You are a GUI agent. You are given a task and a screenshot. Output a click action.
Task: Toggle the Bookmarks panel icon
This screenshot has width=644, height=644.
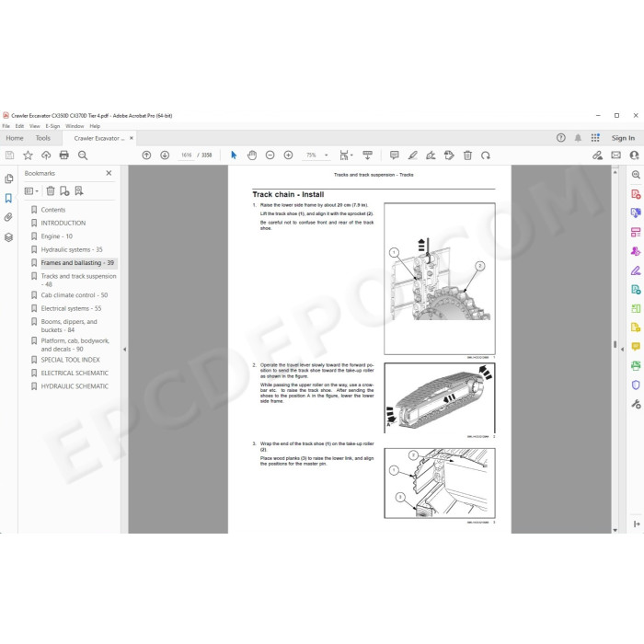8,198
